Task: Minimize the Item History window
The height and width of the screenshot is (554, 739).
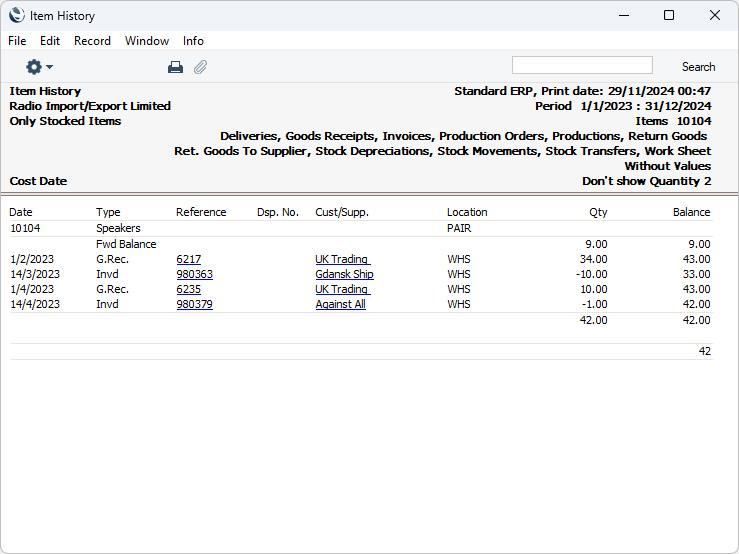Action: (x=624, y=16)
